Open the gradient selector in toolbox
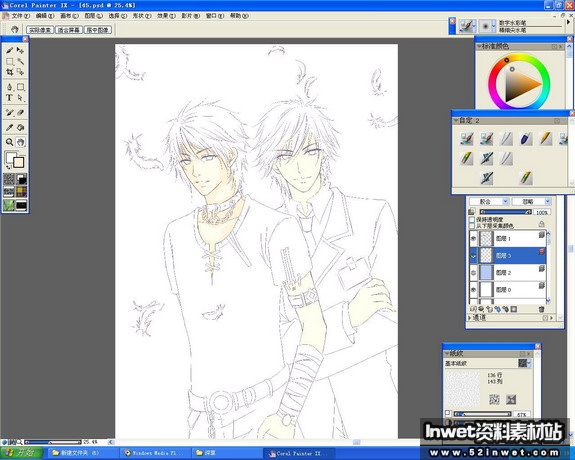The image size is (575, 460). (x=21, y=179)
